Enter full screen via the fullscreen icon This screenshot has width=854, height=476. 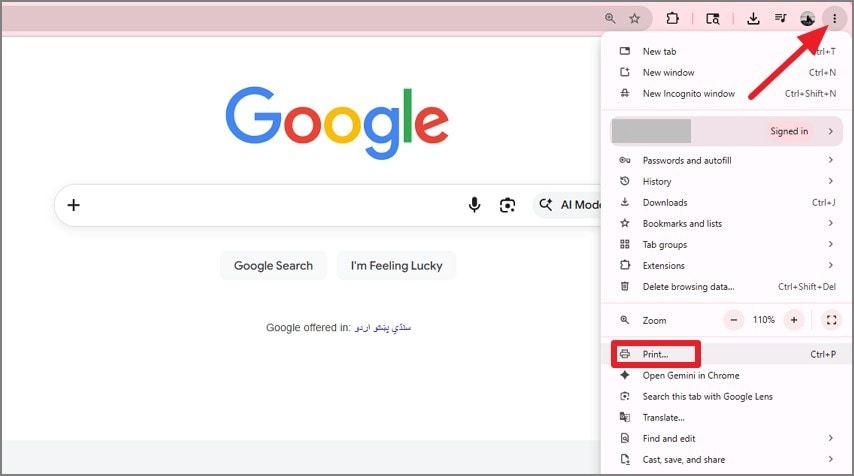[x=831, y=320]
